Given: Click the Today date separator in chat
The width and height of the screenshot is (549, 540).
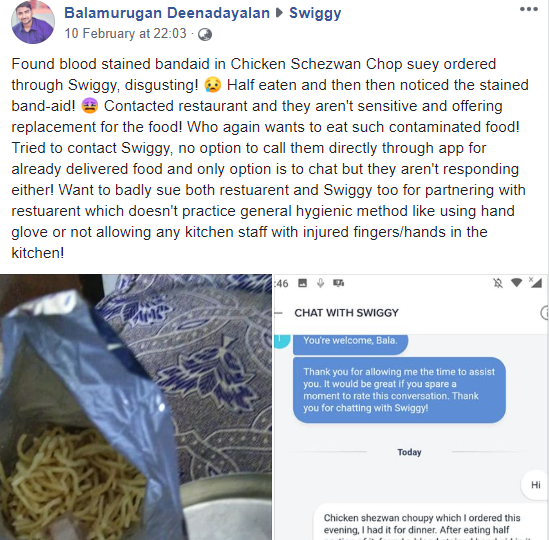Looking at the screenshot, I should tap(409, 452).
